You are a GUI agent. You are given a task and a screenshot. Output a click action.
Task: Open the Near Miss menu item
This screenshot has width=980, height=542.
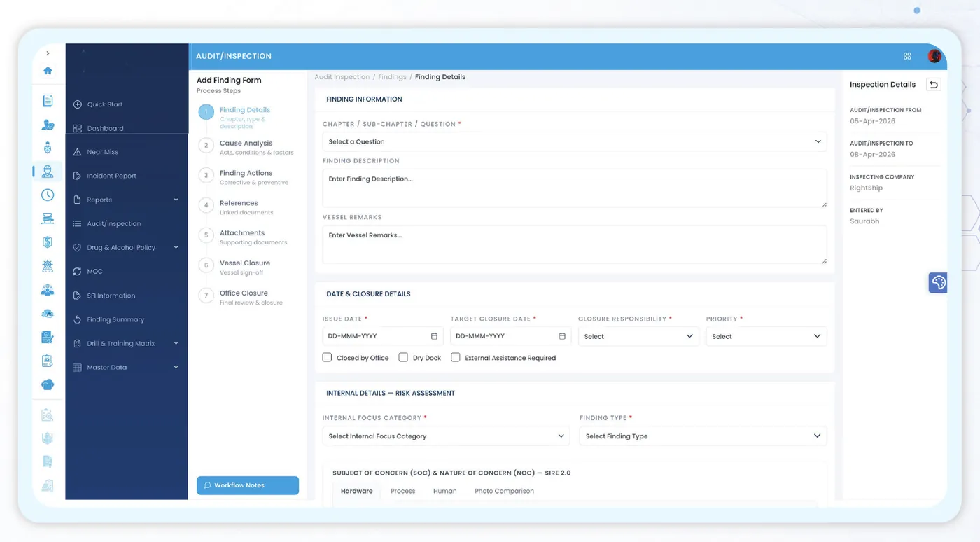[103, 152]
